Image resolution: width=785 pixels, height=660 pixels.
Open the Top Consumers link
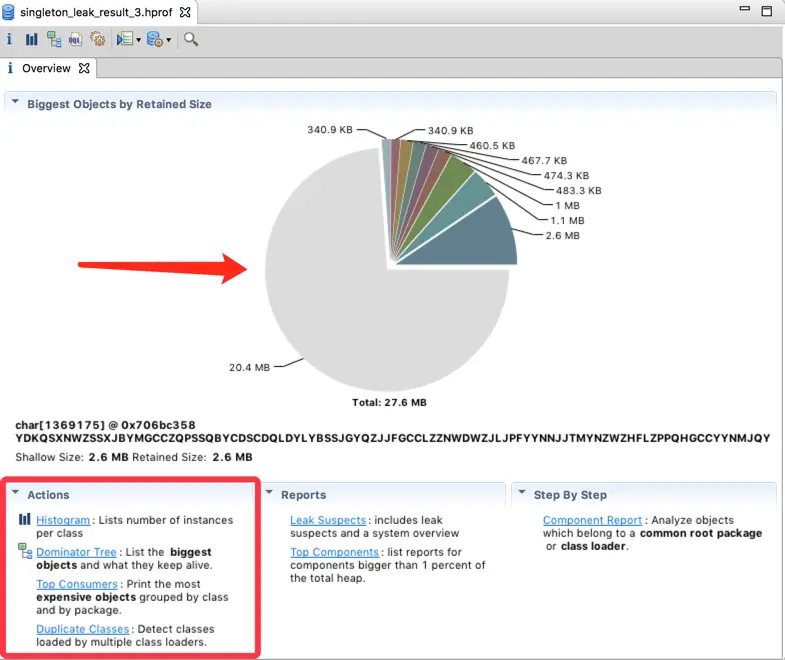pyautogui.click(x=77, y=584)
